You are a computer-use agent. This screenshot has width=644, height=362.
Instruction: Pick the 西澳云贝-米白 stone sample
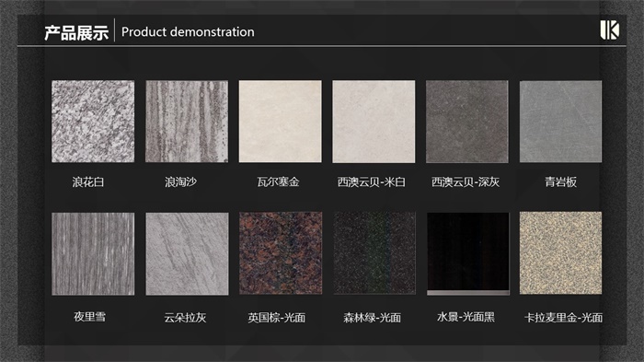tap(374, 122)
